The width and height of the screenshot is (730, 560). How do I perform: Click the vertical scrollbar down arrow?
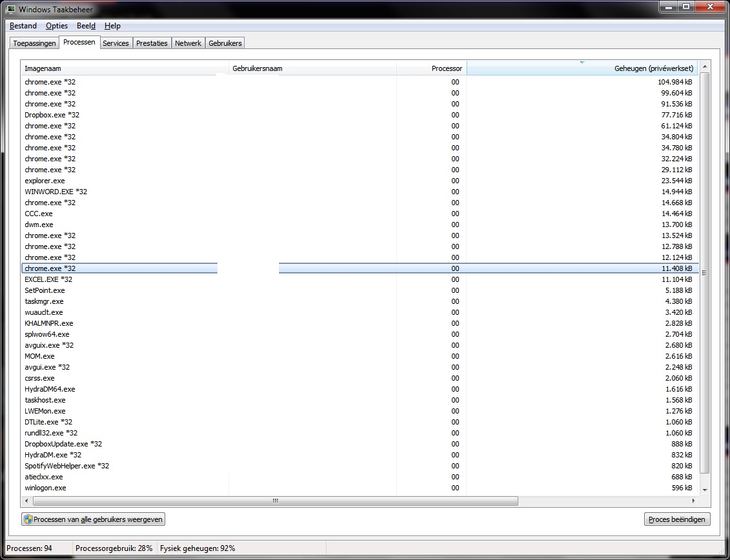pyautogui.click(x=705, y=490)
